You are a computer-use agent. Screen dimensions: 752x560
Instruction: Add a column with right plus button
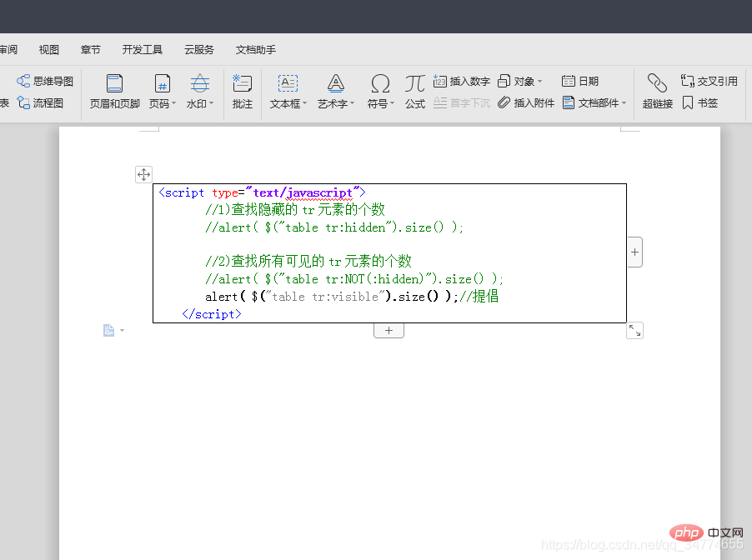coord(634,252)
